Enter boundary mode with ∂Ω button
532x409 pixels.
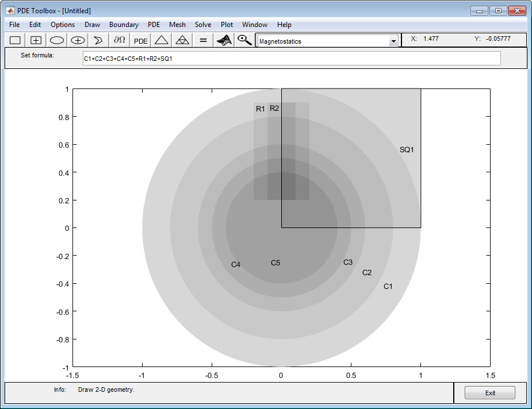coord(120,40)
